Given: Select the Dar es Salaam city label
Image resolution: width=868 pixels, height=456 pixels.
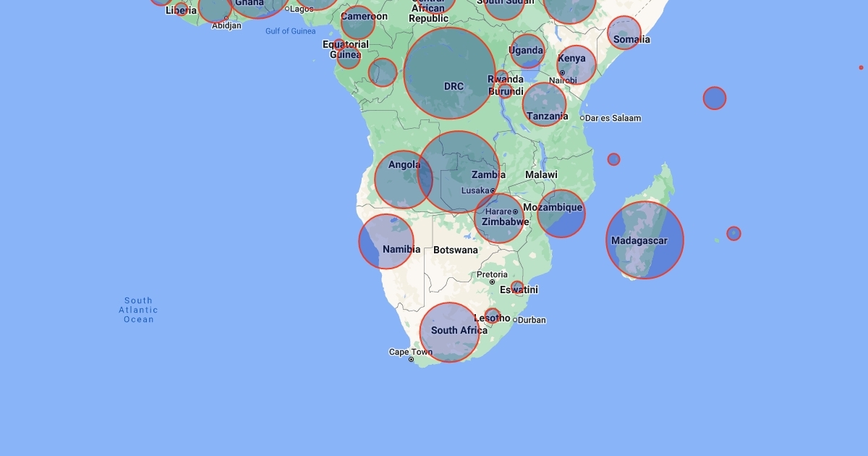Looking at the screenshot, I should (x=613, y=118).
